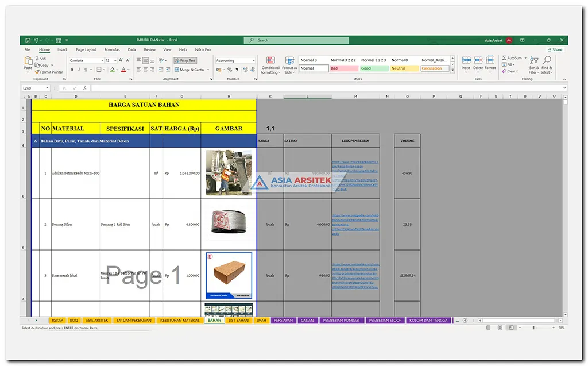Decrease font size with smaller A icon
Viewport: 588px width, 366px height.
(x=128, y=60)
